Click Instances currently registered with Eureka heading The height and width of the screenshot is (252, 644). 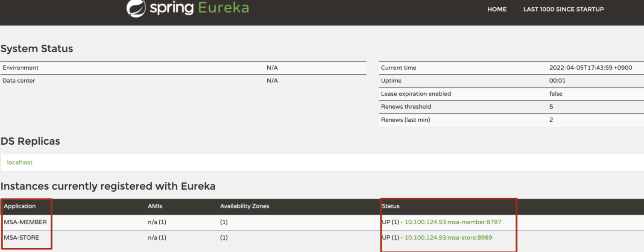[x=108, y=186]
